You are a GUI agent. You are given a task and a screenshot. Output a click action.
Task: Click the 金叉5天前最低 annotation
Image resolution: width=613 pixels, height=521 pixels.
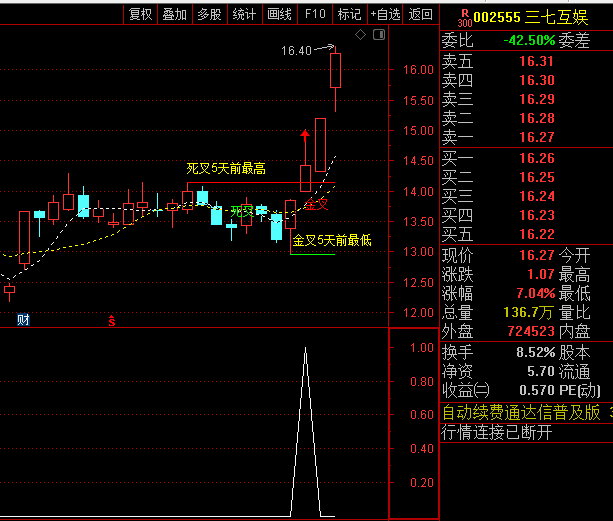coord(332,240)
